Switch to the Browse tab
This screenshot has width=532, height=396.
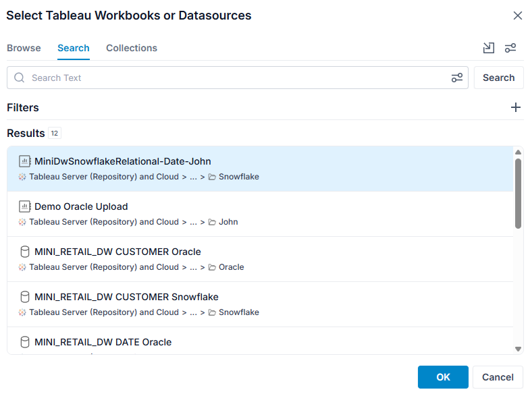pos(24,48)
